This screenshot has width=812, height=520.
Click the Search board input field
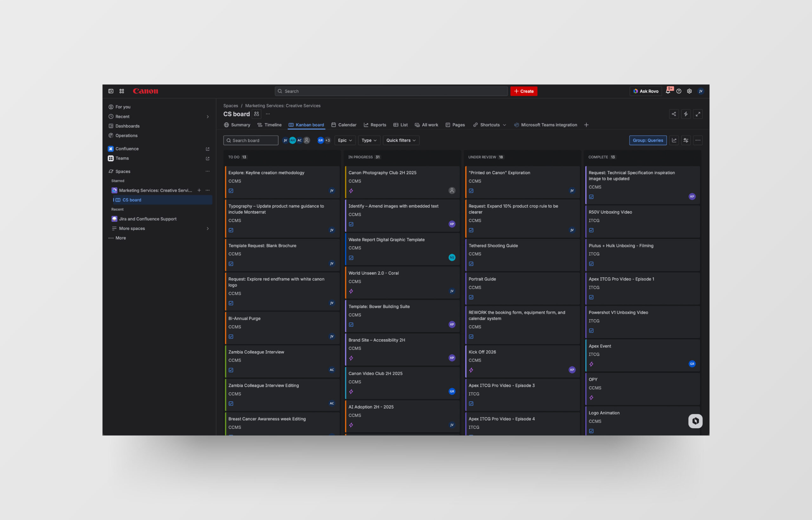251,140
